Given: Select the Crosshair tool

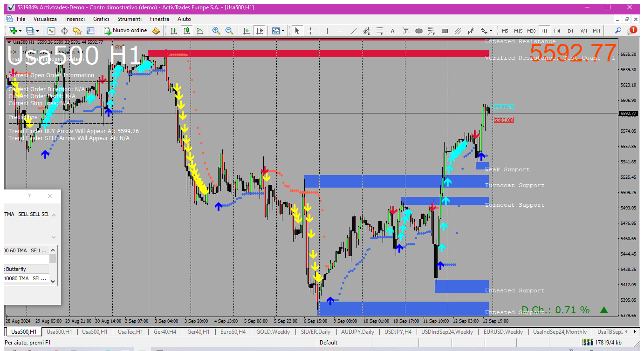Looking at the screenshot, I should tap(310, 31).
